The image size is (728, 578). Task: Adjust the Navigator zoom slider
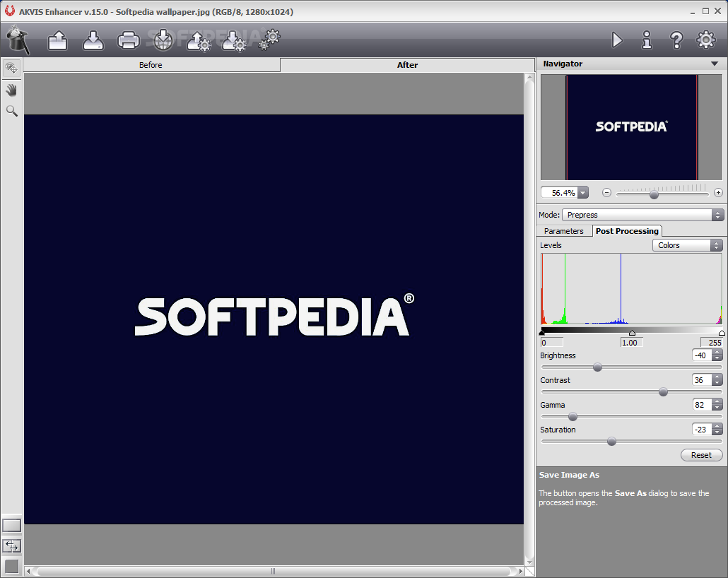pyautogui.click(x=654, y=194)
